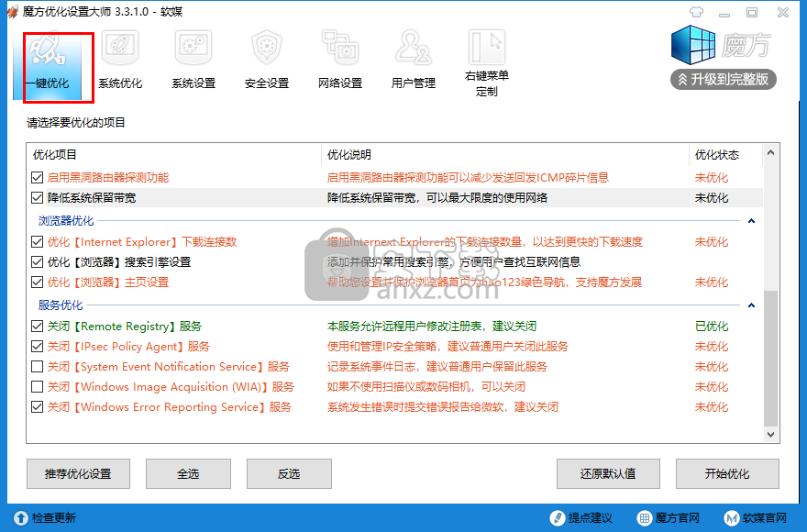Click the scrollbar up arrow
The width and height of the screenshot is (807, 532).
(x=770, y=152)
